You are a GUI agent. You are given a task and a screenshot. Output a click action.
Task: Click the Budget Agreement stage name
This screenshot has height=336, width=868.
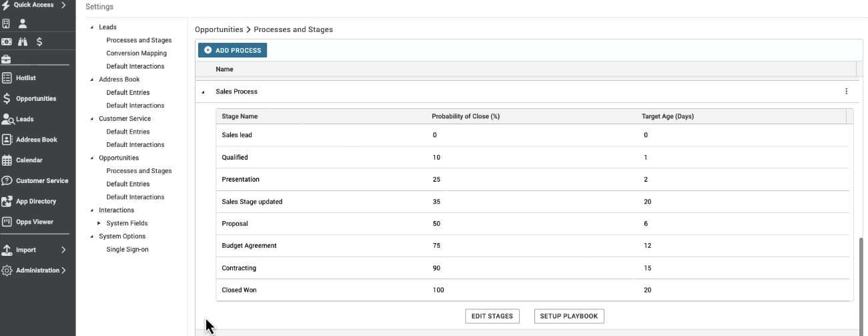(249, 246)
